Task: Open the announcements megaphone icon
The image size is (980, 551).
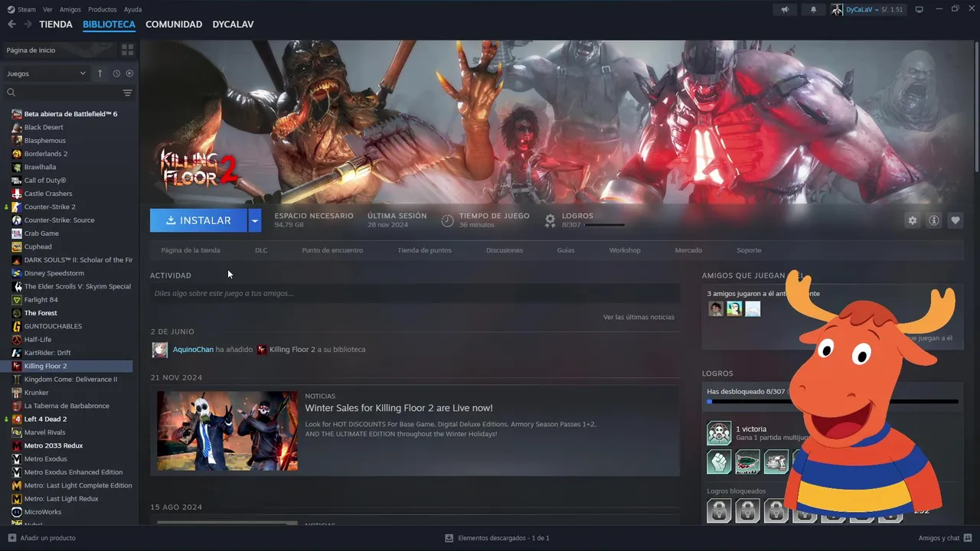Action: (x=785, y=9)
